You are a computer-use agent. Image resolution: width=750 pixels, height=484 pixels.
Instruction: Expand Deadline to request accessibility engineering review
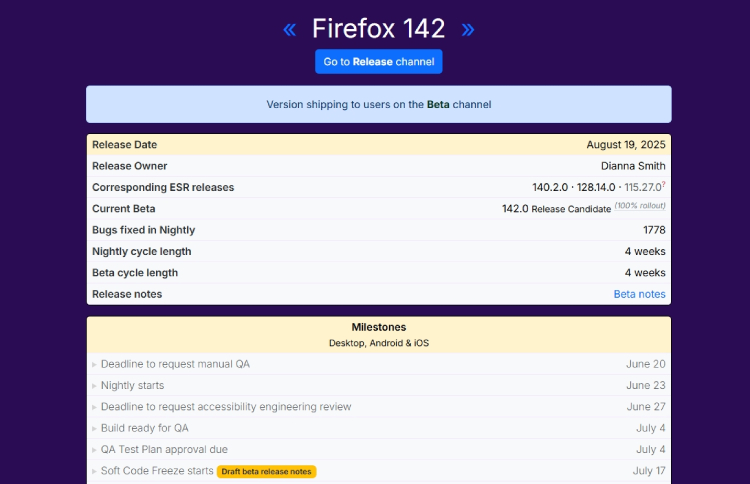(x=222, y=407)
